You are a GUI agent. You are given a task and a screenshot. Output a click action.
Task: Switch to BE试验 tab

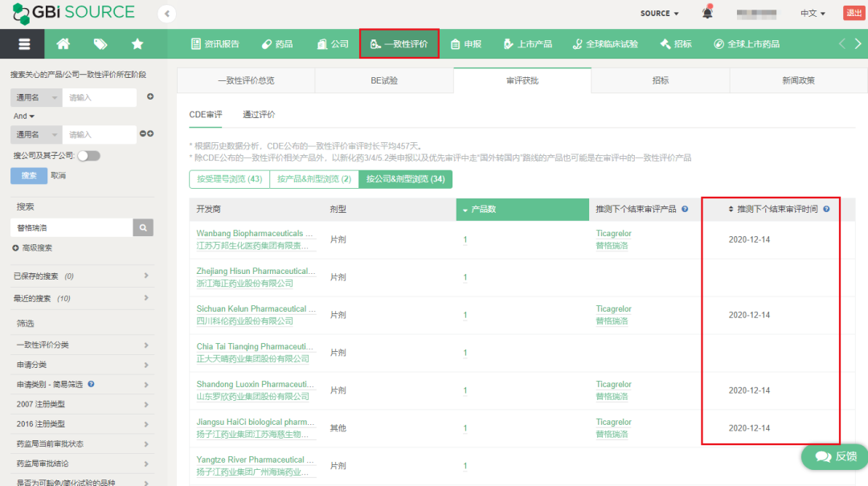384,81
